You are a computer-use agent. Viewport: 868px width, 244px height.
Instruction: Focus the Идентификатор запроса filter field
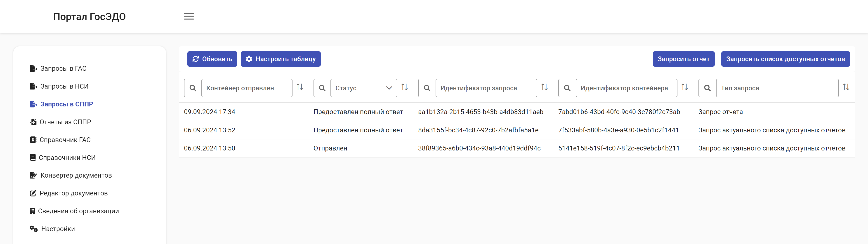tap(486, 88)
